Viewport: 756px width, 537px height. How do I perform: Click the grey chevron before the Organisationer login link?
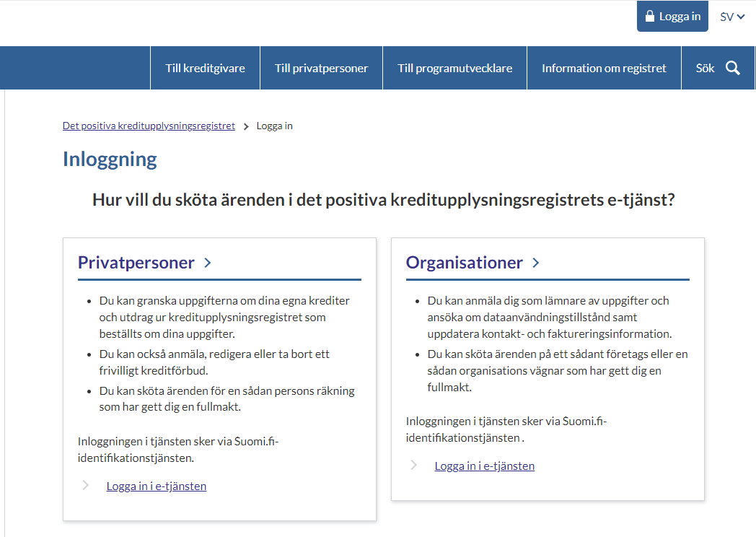click(x=414, y=466)
